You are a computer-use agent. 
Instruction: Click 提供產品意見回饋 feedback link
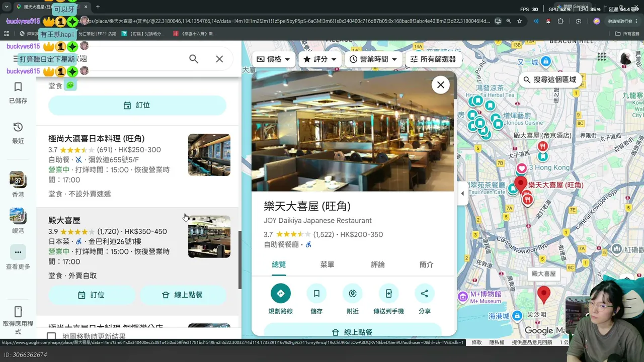pyautogui.click(x=532, y=342)
